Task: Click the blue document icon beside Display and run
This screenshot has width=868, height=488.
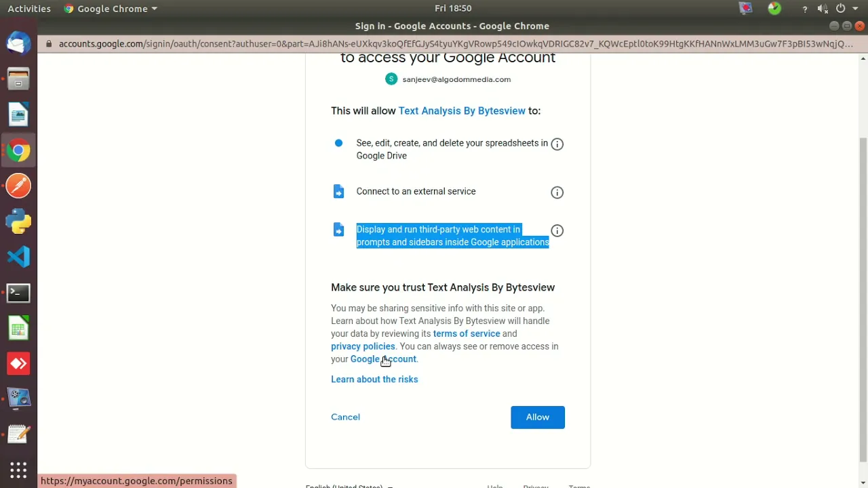Action: coord(338,230)
